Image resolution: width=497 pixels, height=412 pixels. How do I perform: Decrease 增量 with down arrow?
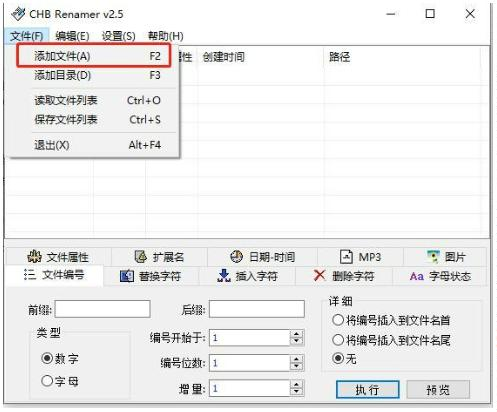point(296,392)
